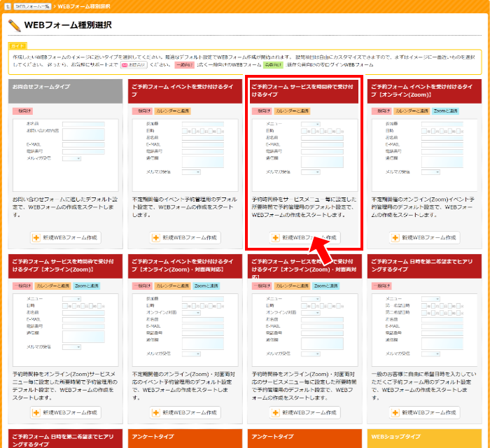Click the yellow ガイド label tab

click(17, 46)
